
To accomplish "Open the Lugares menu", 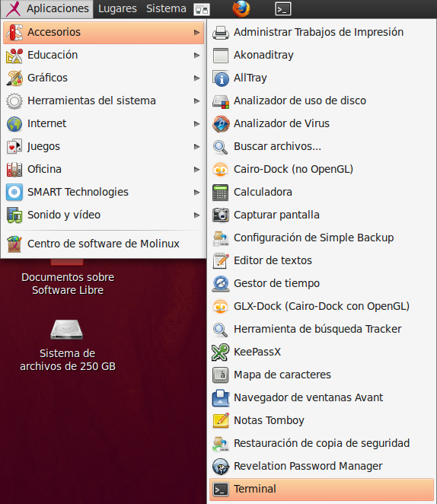I will 117,8.
